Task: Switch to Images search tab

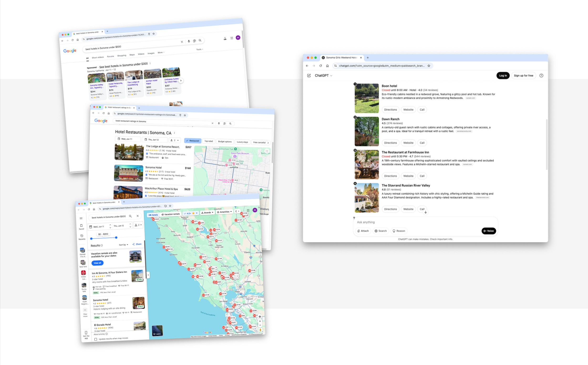Action: pos(151,53)
